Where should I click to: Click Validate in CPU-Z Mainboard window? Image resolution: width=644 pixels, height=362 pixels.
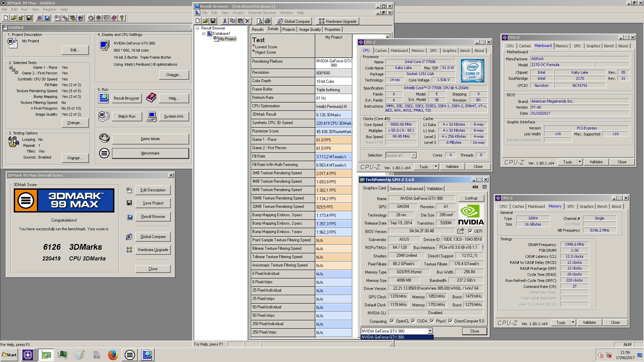[x=596, y=162]
